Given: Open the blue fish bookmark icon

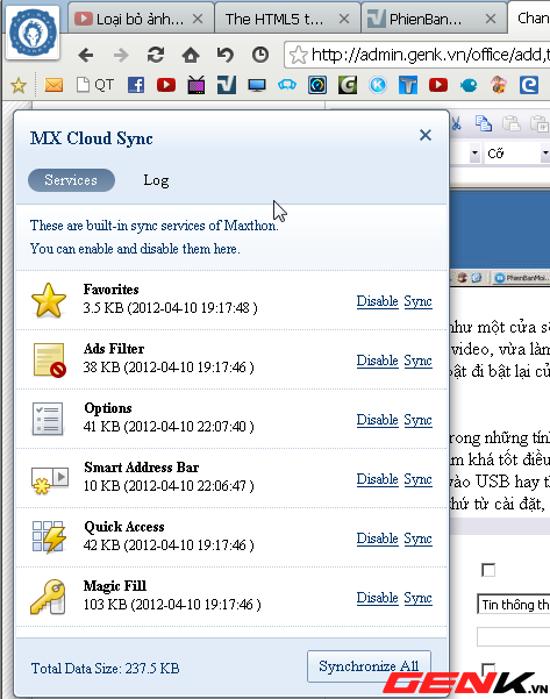Looking at the screenshot, I should [x=468, y=85].
